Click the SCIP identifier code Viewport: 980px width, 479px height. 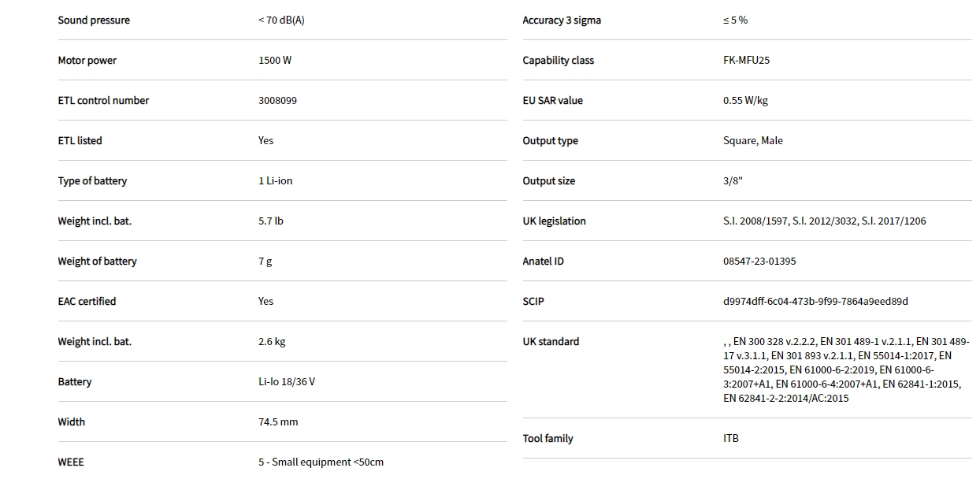click(815, 302)
